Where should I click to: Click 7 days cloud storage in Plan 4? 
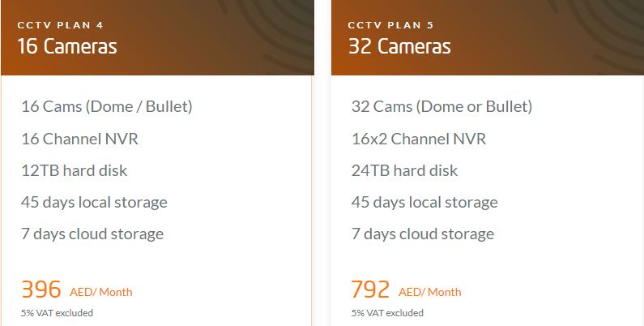(x=92, y=234)
